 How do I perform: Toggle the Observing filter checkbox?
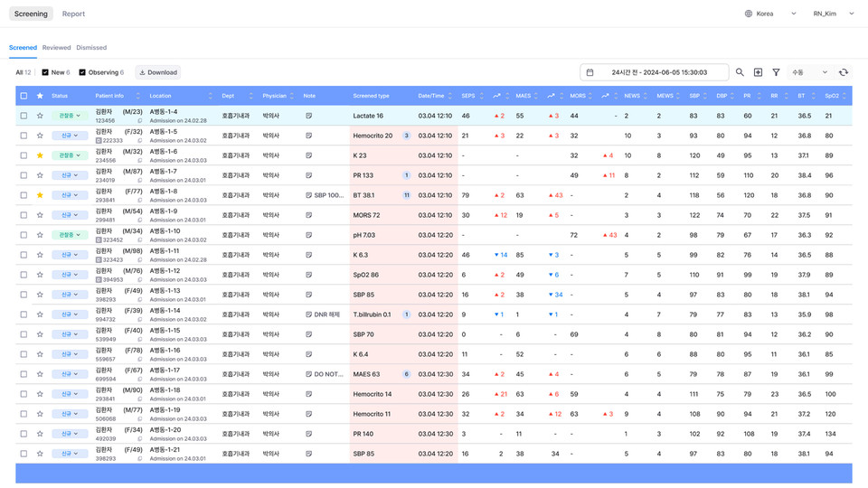point(82,72)
